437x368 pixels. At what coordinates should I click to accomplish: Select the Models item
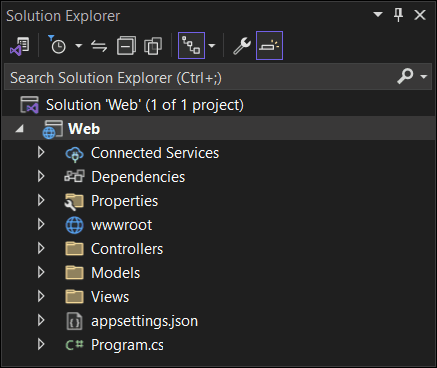116,273
